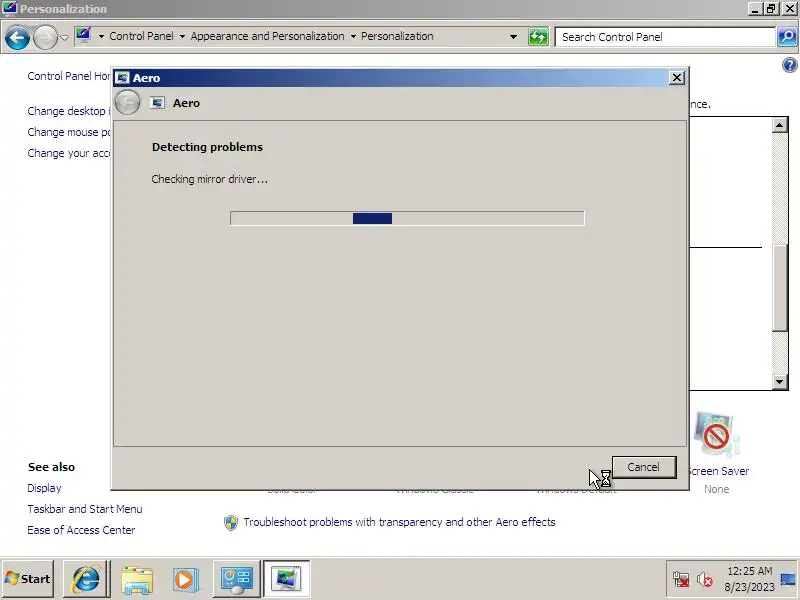Open the Start menu

pyautogui.click(x=28, y=579)
